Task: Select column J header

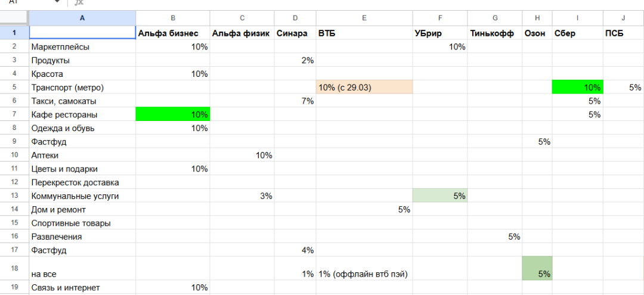Action: (623, 18)
